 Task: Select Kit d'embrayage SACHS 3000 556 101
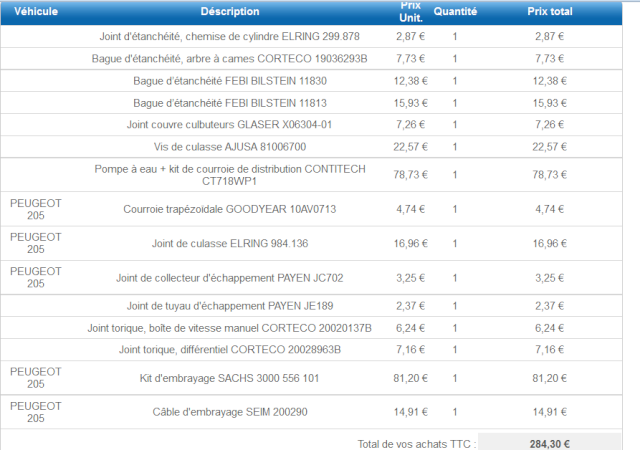[x=229, y=378]
